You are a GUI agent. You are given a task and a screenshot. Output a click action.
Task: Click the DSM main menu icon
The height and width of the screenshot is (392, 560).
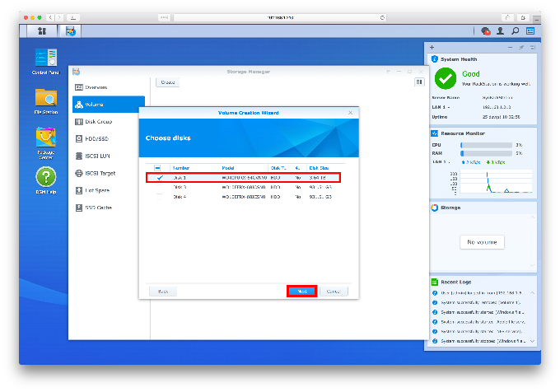[x=38, y=31]
